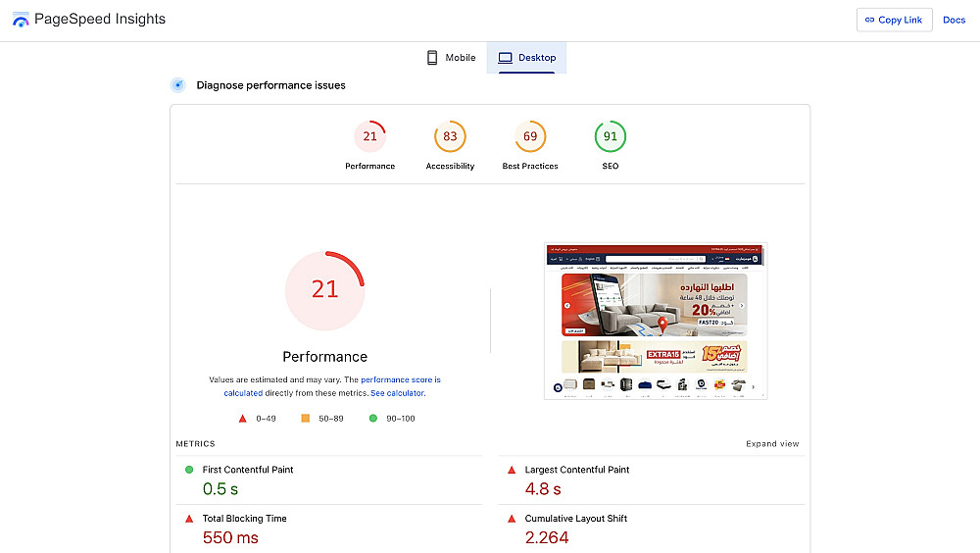Image resolution: width=980 pixels, height=553 pixels.
Task: Click the large Performance heading text
Action: (x=325, y=357)
